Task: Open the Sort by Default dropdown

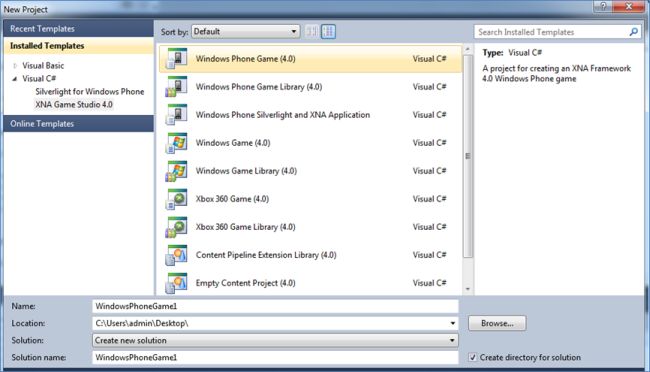Action: pyautogui.click(x=246, y=32)
